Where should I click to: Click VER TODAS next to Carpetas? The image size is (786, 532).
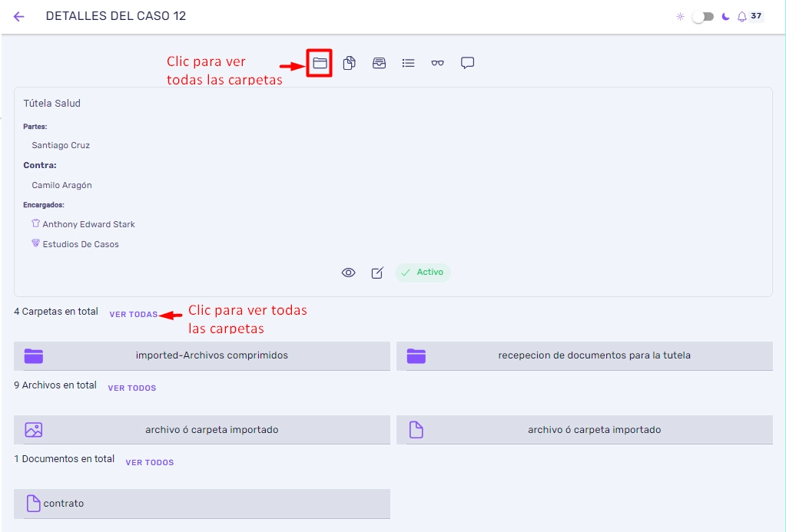[x=134, y=315]
